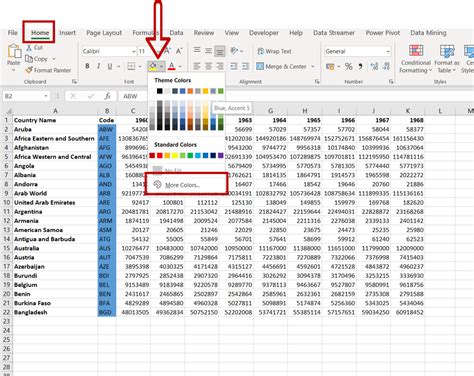Cut the selection with the scissors icon
Image resolution: width=474 pixels, height=376 pixels.
[x=30, y=48]
